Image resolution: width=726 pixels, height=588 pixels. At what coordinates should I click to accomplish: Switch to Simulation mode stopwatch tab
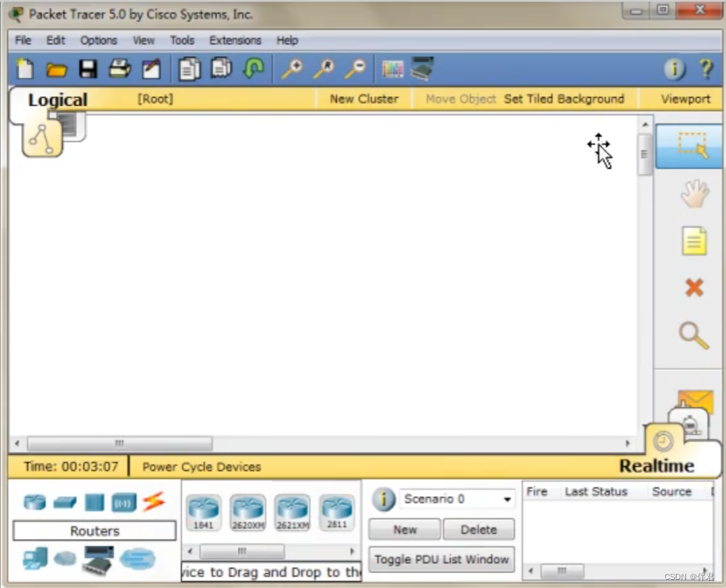[x=690, y=422]
